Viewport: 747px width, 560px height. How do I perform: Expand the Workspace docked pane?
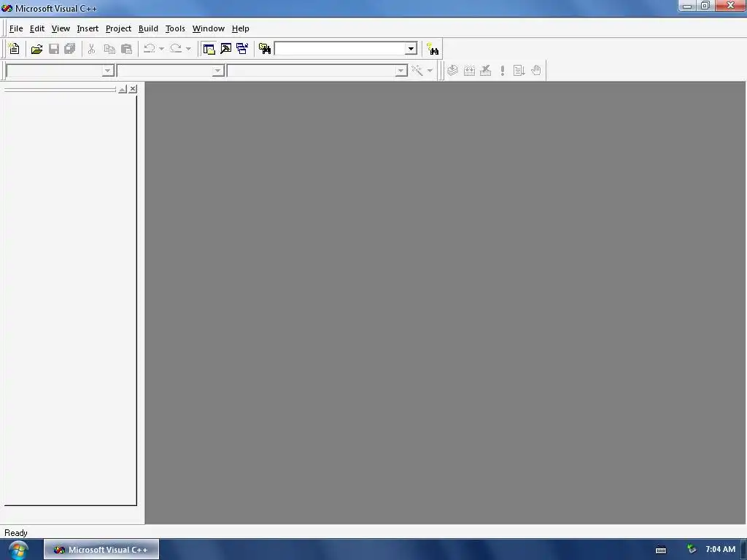coord(123,89)
